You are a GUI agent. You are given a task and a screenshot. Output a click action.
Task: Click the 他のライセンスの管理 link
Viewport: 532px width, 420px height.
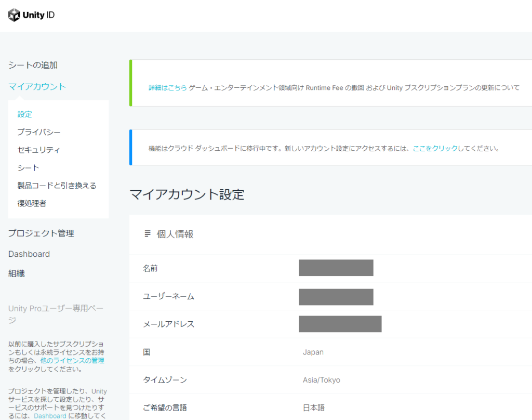pyautogui.click(x=72, y=361)
